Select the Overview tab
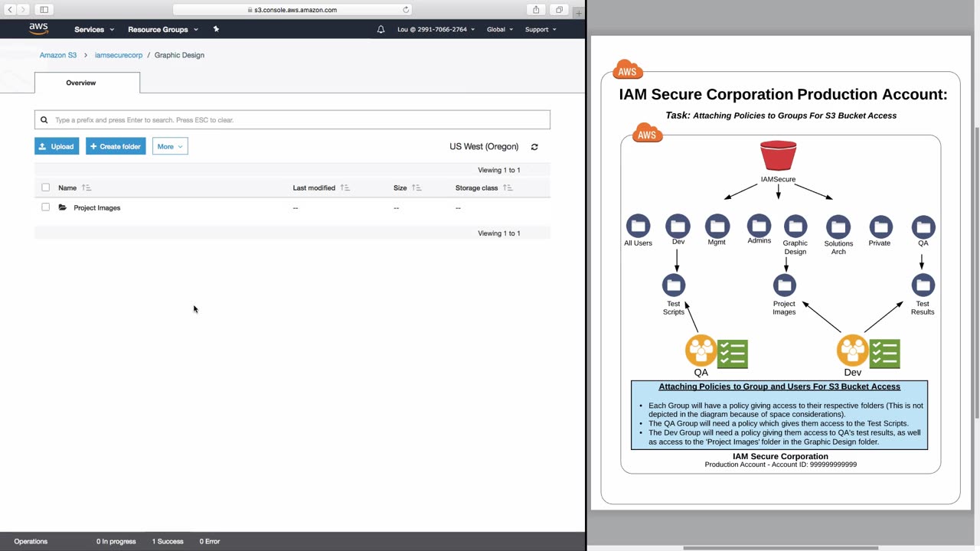Image resolution: width=980 pixels, height=551 pixels. pos(87,83)
